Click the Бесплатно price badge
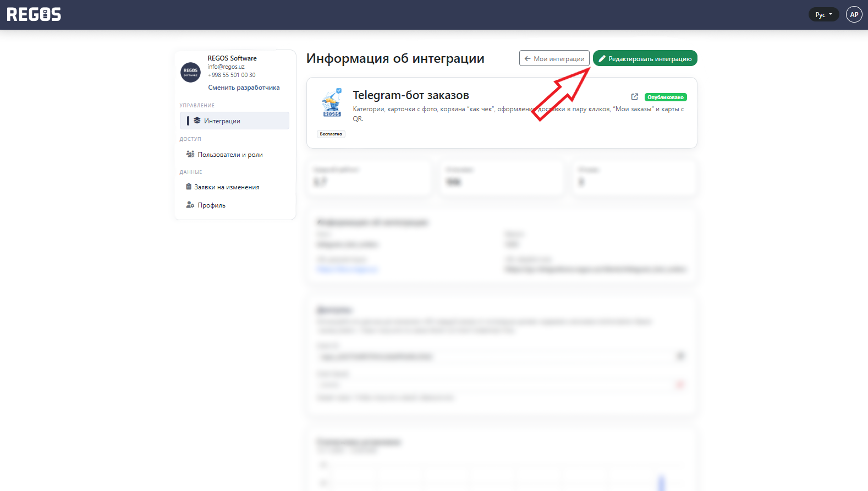Image resolution: width=868 pixels, height=491 pixels. [x=331, y=134]
